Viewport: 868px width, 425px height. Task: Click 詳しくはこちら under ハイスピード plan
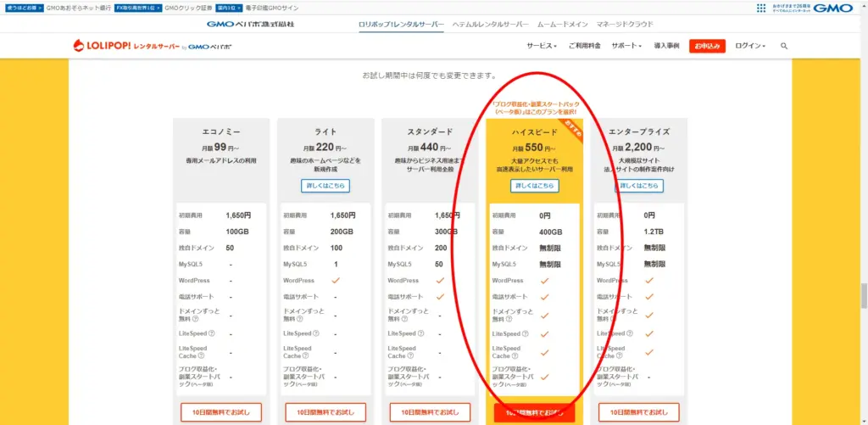[x=535, y=186]
